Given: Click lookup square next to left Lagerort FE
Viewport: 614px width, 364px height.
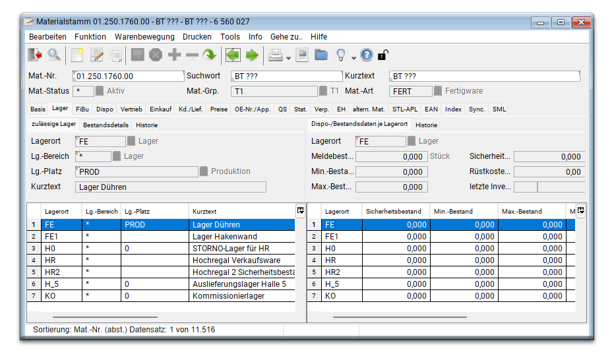Looking at the screenshot, I should 131,141.
